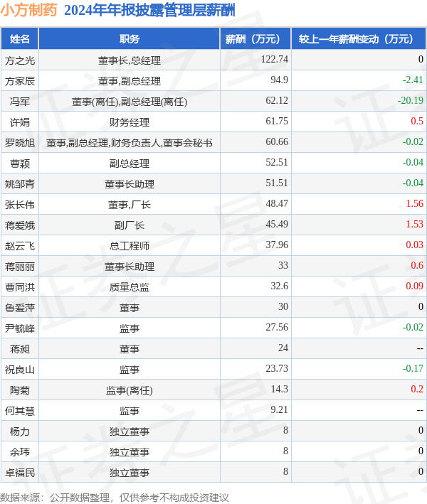Click the salary value 52.51
This screenshot has height=504, width=427.
click(277, 162)
